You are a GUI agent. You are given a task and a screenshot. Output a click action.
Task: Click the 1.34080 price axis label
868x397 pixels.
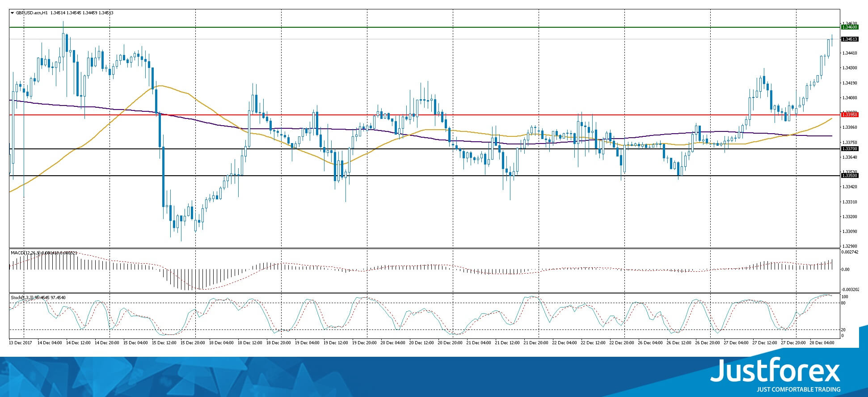850,98
